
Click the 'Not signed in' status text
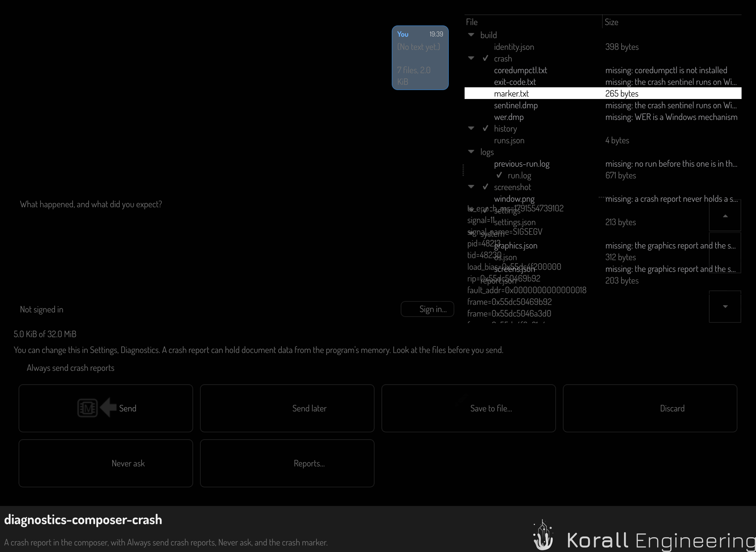tap(42, 309)
